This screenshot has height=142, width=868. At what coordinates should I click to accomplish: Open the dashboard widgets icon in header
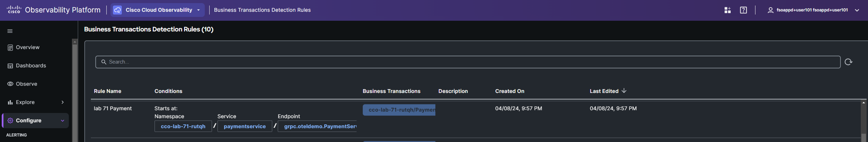pyautogui.click(x=727, y=10)
